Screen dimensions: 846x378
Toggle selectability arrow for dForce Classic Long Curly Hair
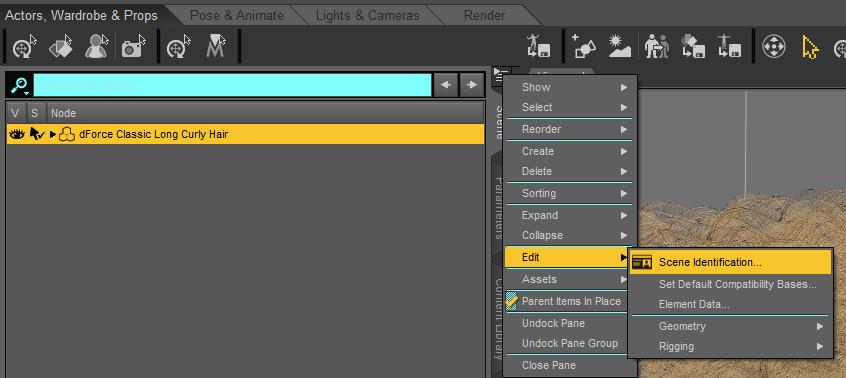(37, 134)
